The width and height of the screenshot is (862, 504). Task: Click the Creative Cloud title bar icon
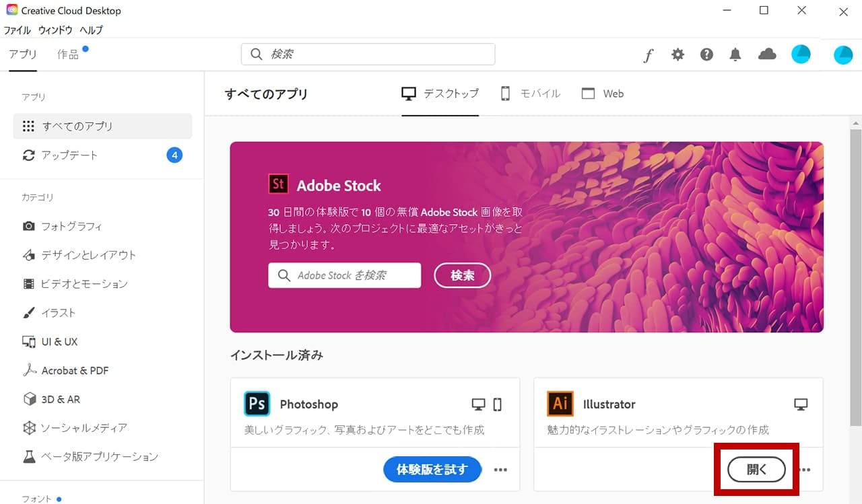click(12, 10)
